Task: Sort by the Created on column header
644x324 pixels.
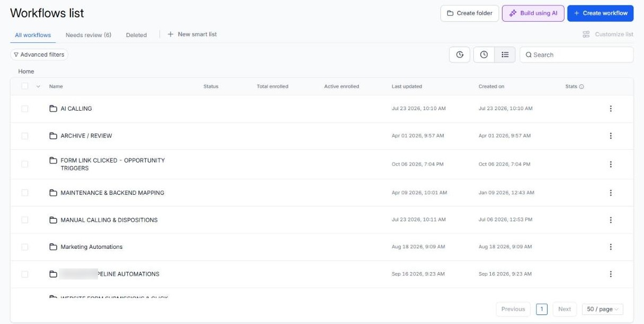Action: click(x=491, y=86)
